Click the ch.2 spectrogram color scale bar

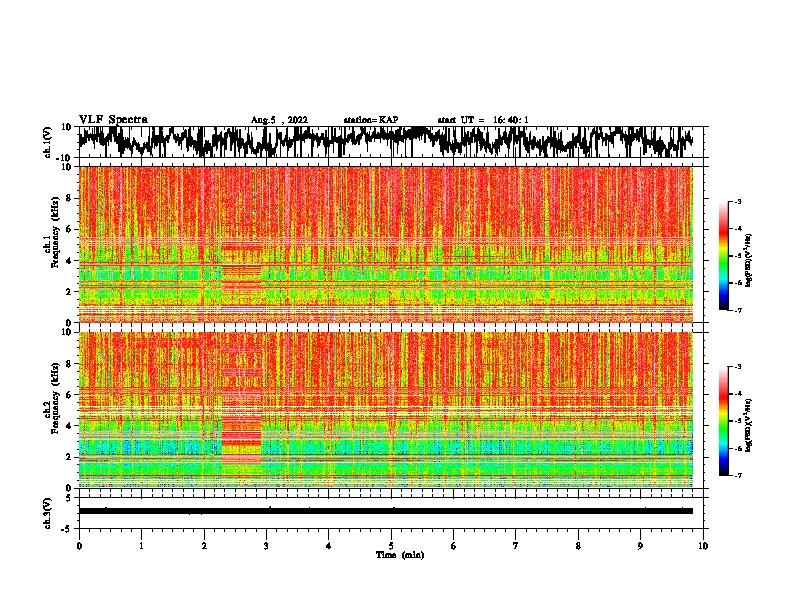724,421
